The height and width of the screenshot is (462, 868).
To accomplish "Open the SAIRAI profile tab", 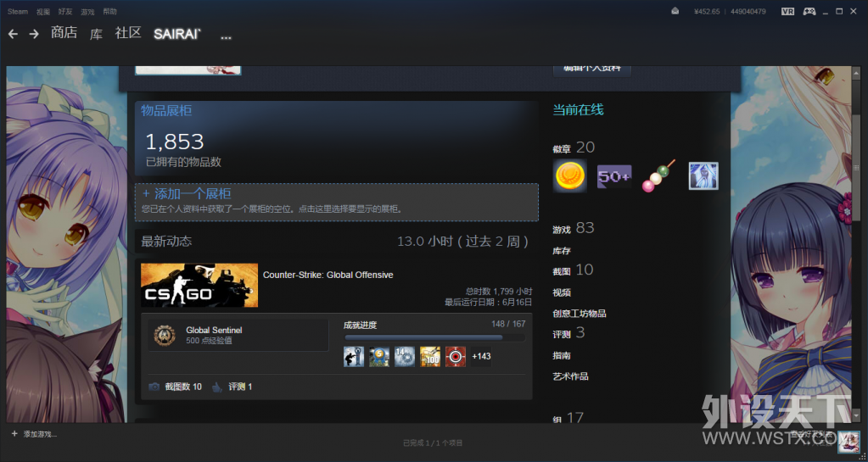I will (177, 34).
